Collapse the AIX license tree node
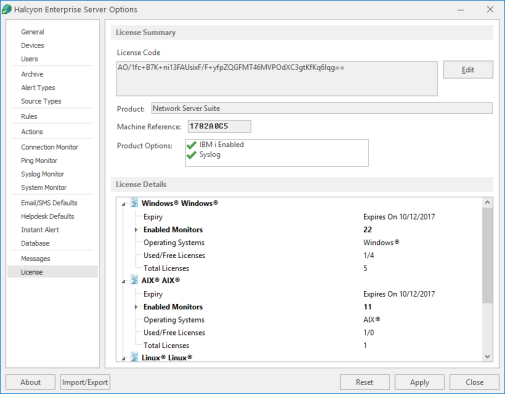Image resolution: width=505 pixels, height=394 pixels. pyautogui.click(x=123, y=281)
